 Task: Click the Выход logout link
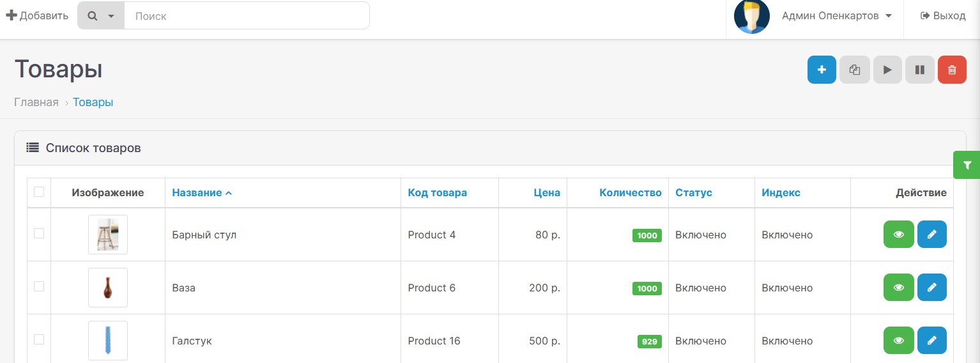tap(943, 16)
